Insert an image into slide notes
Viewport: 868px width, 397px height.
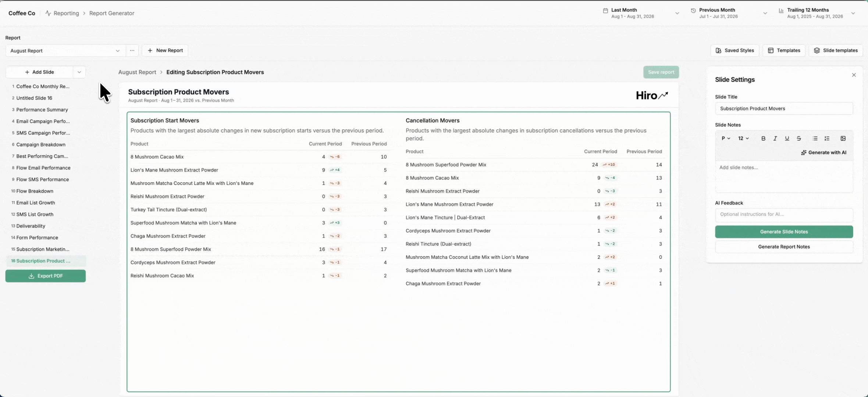pyautogui.click(x=843, y=139)
